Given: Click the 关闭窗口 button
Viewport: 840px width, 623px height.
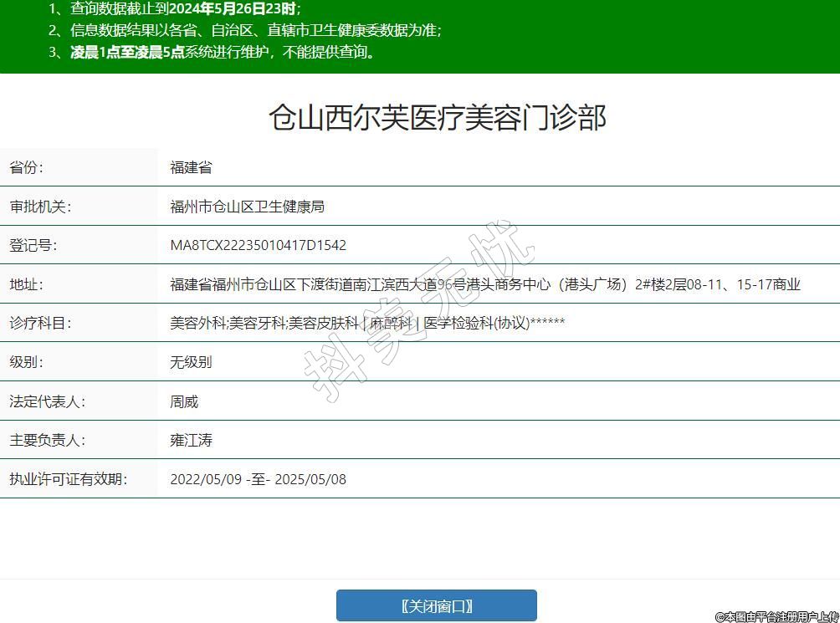Looking at the screenshot, I should (436, 605).
